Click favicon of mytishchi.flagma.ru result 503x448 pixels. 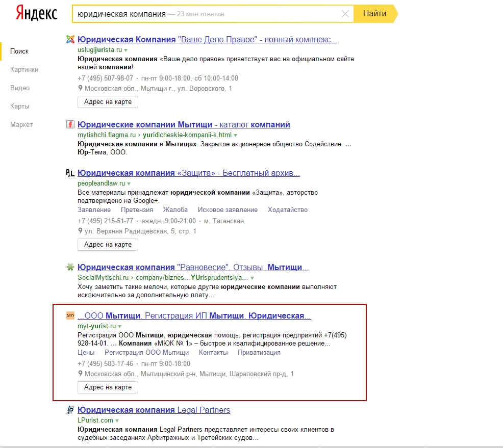(x=70, y=124)
